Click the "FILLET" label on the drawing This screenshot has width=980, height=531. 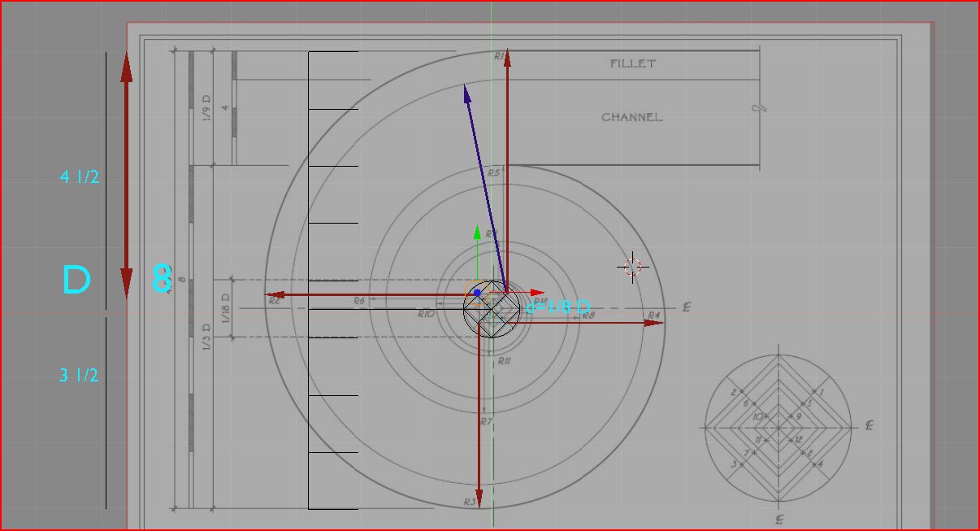pos(632,63)
